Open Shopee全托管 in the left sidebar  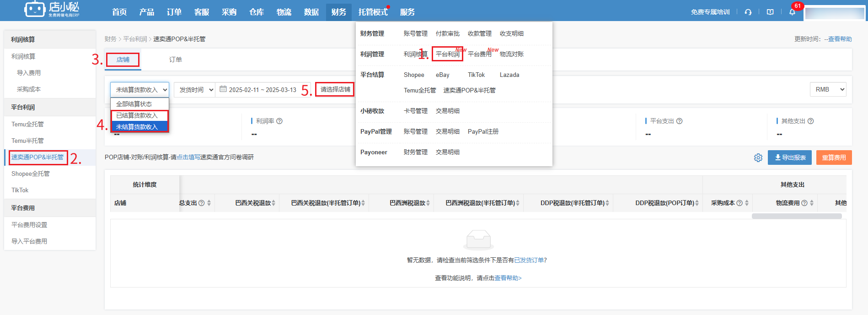pos(31,174)
